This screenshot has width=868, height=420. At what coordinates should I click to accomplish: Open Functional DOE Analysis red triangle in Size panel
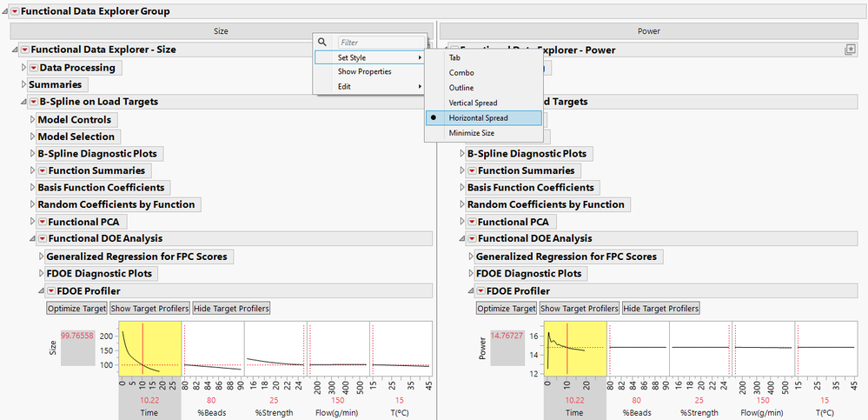coord(42,238)
